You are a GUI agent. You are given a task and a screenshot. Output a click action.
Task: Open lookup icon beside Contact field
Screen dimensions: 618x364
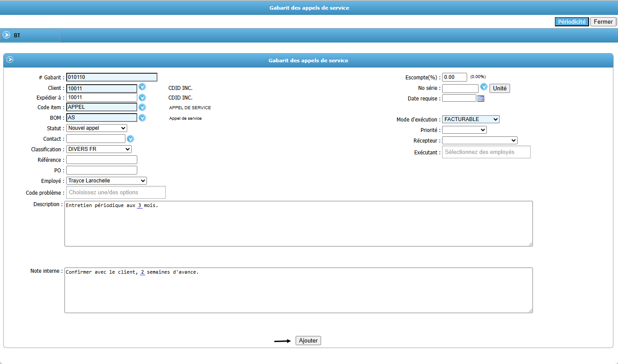(130, 139)
